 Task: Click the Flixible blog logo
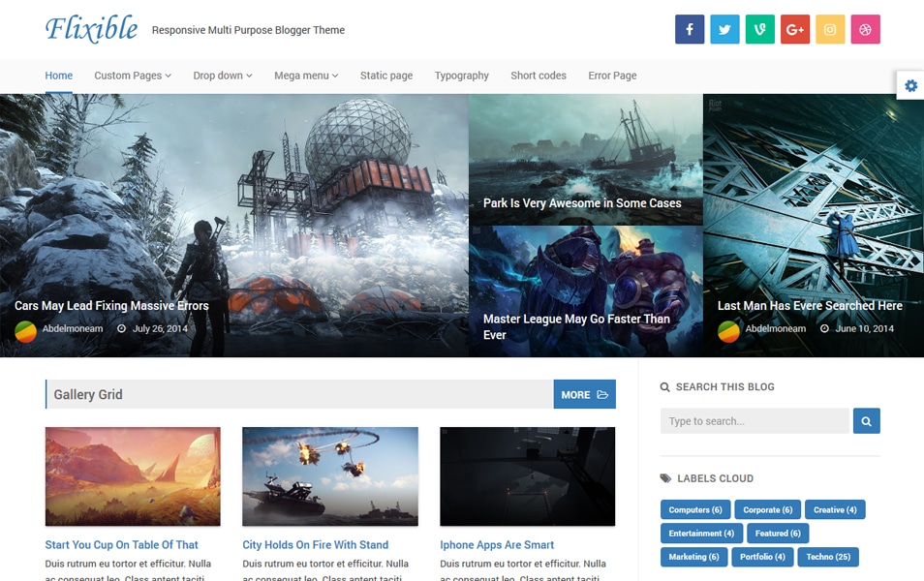91,29
